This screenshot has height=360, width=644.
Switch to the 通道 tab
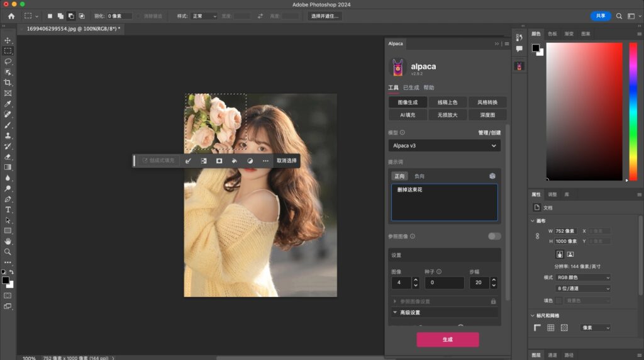[552, 355]
